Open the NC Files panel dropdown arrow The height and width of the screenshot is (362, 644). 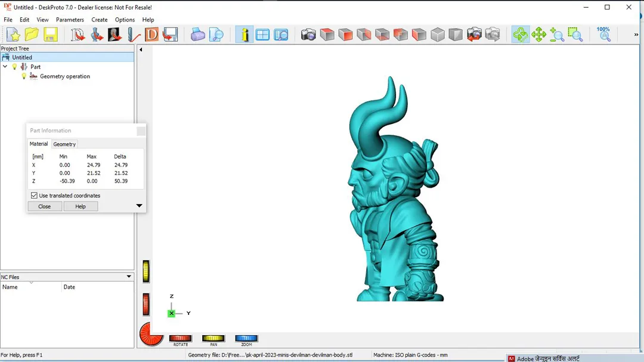pyautogui.click(x=129, y=277)
